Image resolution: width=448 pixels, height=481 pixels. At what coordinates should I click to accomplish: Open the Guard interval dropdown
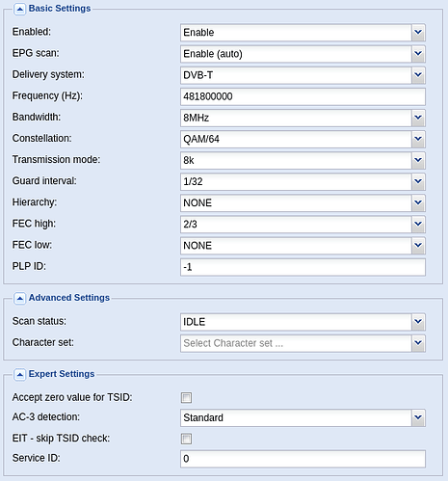303,181
